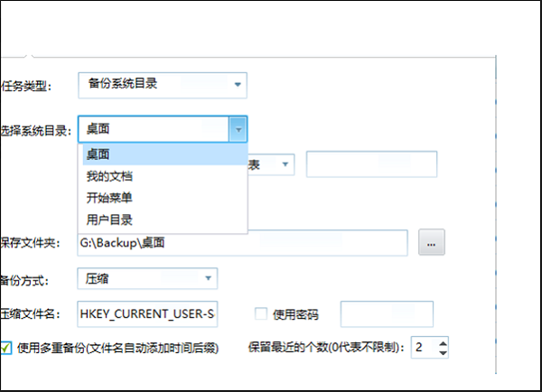This screenshot has width=542, height=392.
Task: Choose 开始菜单 from the list
Action: [163, 197]
